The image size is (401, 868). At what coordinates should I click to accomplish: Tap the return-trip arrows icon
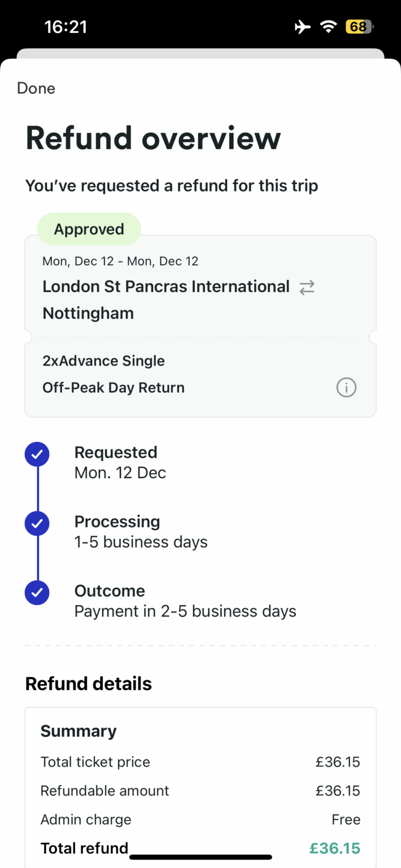307,288
